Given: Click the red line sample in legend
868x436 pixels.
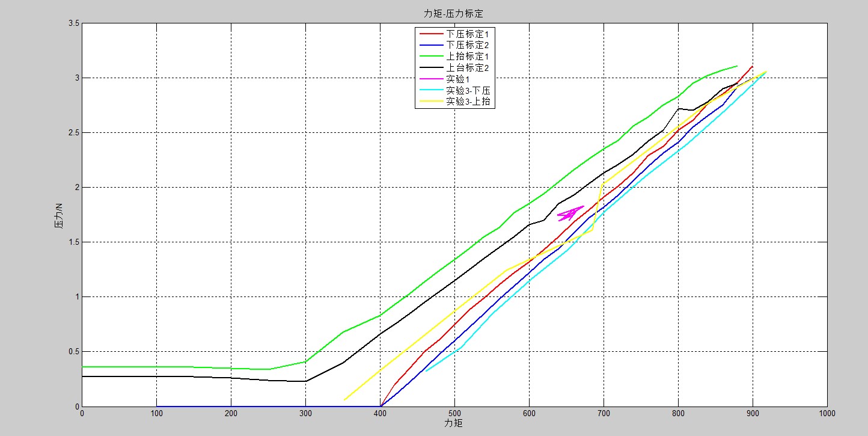Looking at the screenshot, I should point(430,34).
